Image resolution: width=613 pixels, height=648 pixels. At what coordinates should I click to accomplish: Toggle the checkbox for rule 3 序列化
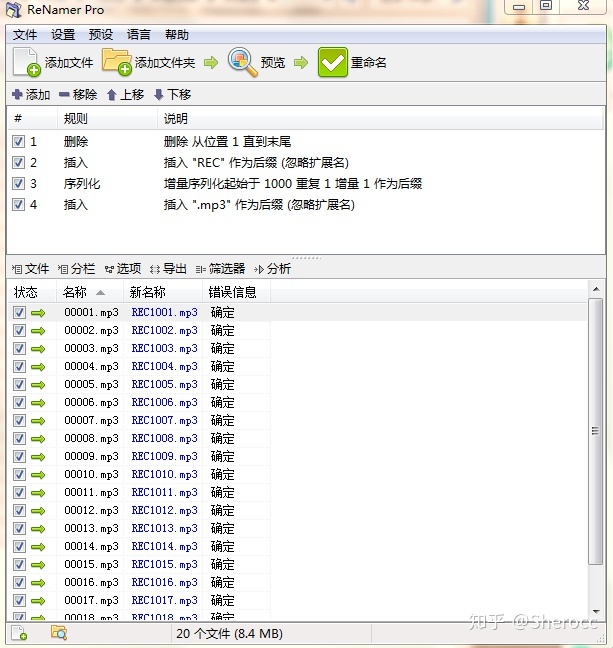(18, 183)
